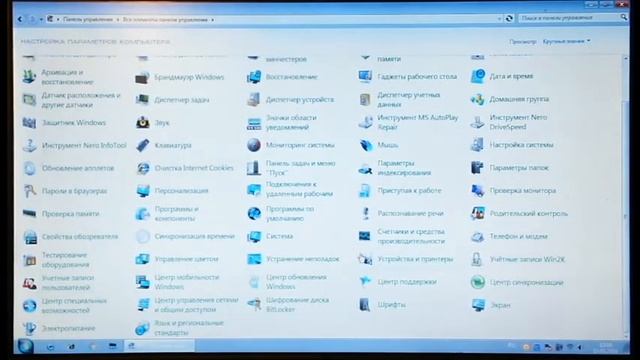Expand the Крупные значки view dropdown

(x=567, y=41)
